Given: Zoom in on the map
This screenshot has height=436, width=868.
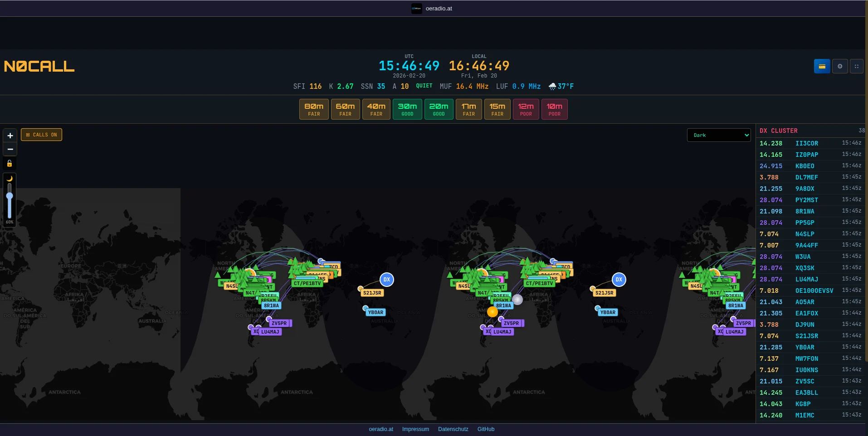Looking at the screenshot, I should coord(10,136).
